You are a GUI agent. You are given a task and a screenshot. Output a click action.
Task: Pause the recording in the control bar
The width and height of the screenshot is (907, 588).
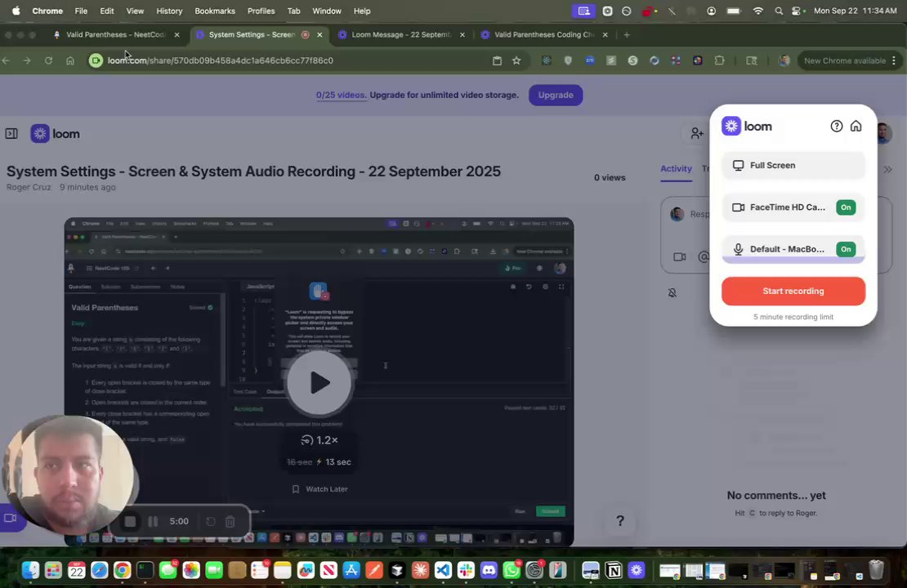[x=153, y=522]
